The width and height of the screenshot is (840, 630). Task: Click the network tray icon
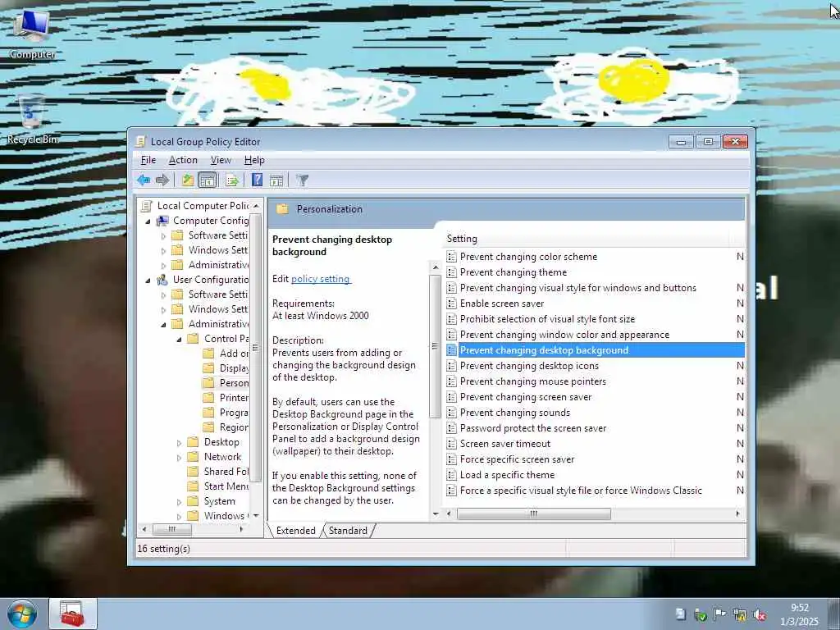tap(740, 614)
